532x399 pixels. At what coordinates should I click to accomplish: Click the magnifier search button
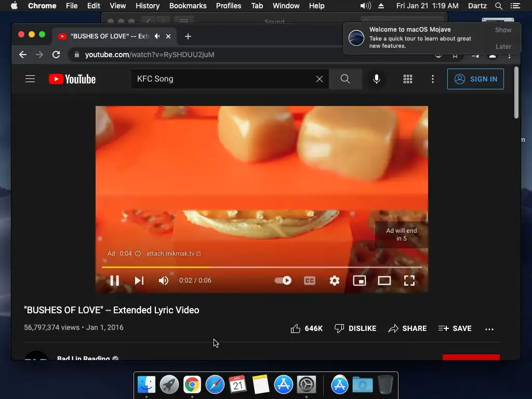coord(345,79)
